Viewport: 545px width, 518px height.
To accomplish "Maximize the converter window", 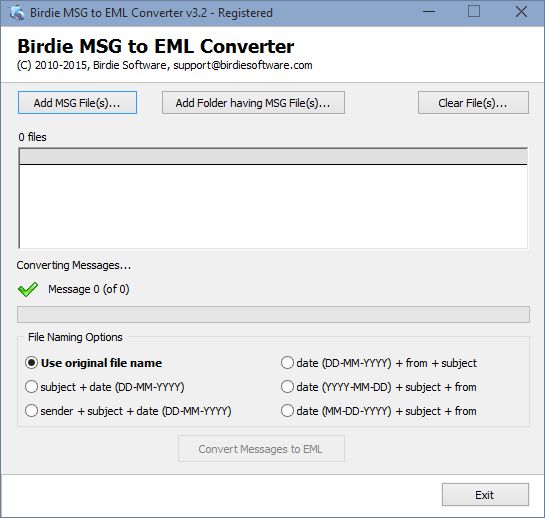I will [x=474, y=11].
